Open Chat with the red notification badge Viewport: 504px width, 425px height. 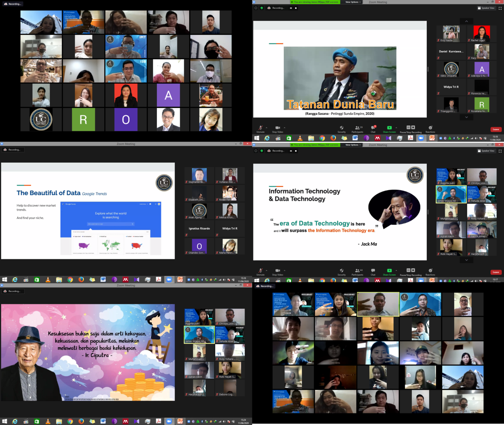tap(373, 128)
